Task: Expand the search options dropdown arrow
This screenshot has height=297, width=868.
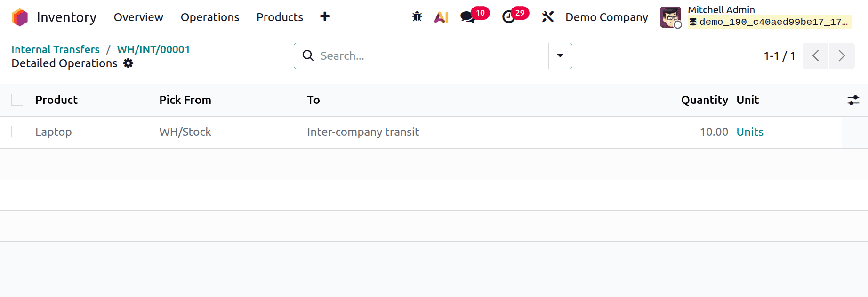Action: tap(560, 56)
